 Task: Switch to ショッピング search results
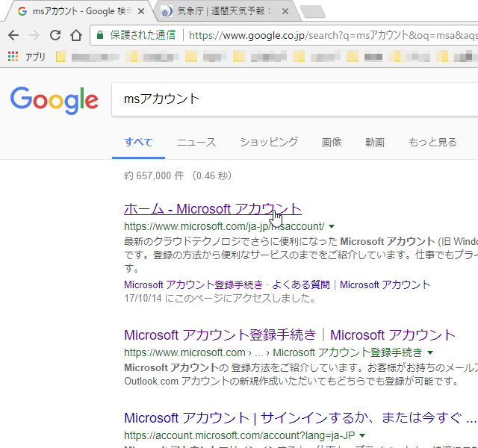tap(269, 143)
